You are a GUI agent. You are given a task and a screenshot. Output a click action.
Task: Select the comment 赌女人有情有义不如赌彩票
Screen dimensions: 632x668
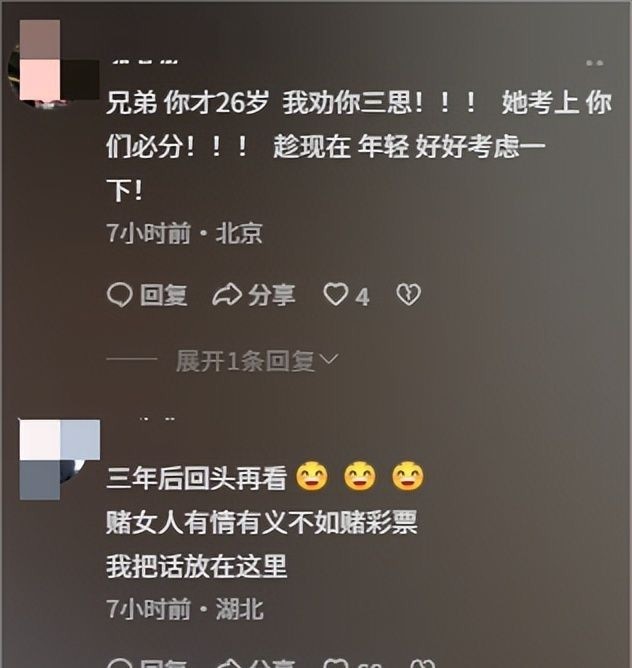262,522
